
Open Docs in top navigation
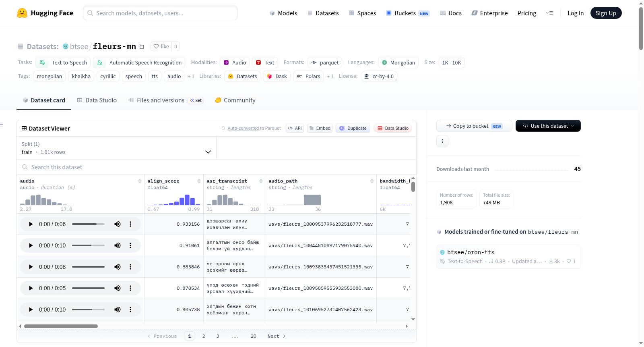[451, 13]
